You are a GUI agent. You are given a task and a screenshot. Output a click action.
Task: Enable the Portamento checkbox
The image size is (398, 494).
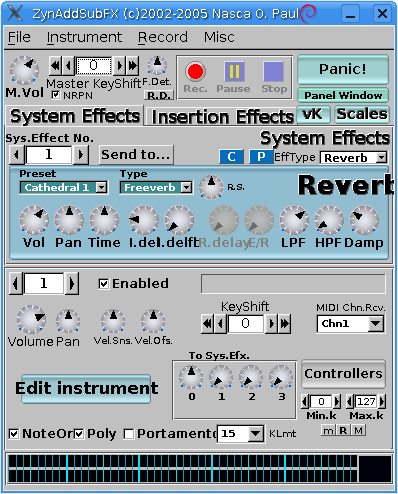click(x=129, y=434)
